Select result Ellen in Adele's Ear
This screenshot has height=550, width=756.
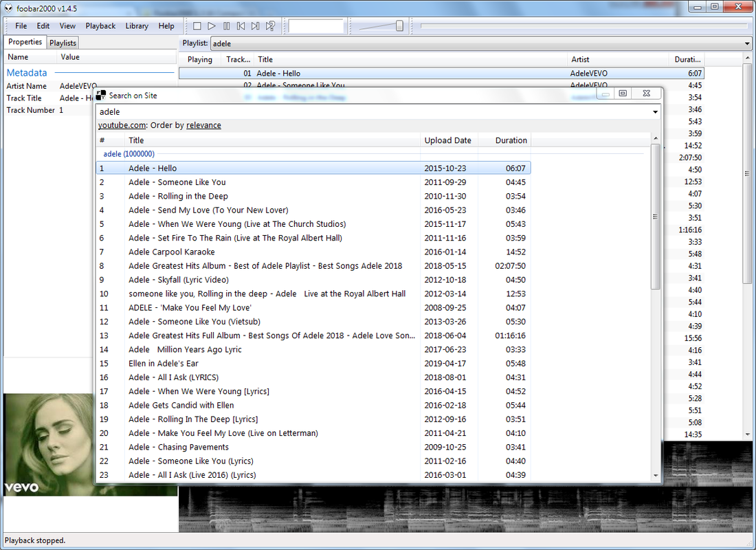pos(313,363)
